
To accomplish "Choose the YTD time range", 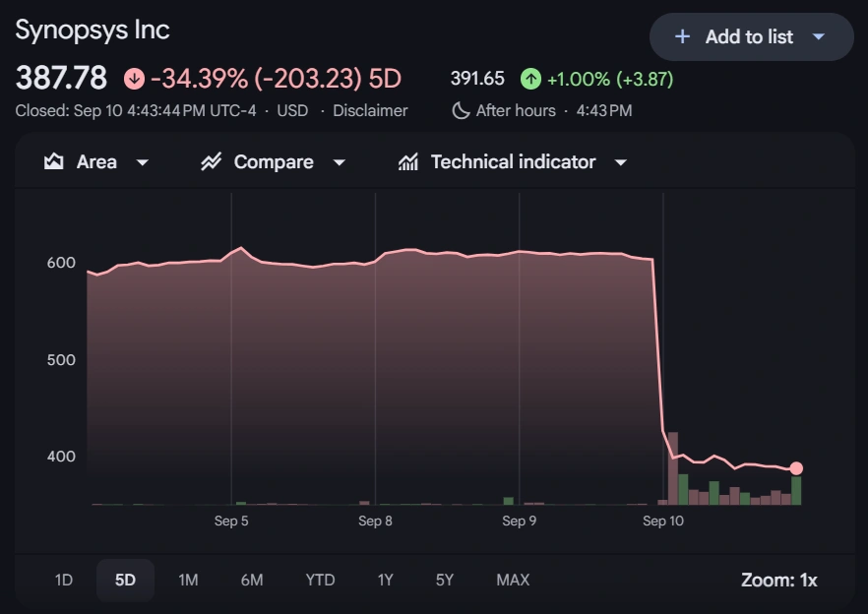I will (x=320, y=580).
